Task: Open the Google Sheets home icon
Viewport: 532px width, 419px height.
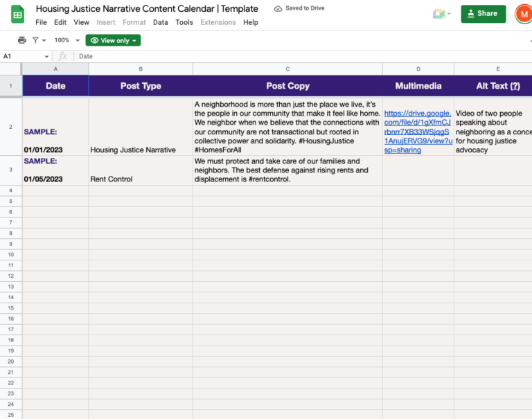Action: (17, 15)
